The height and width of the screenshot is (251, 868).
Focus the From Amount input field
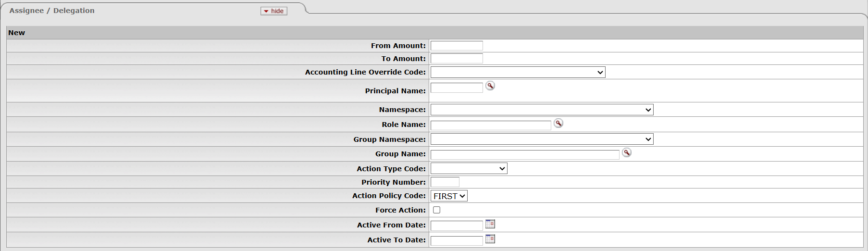pos(457,46)
